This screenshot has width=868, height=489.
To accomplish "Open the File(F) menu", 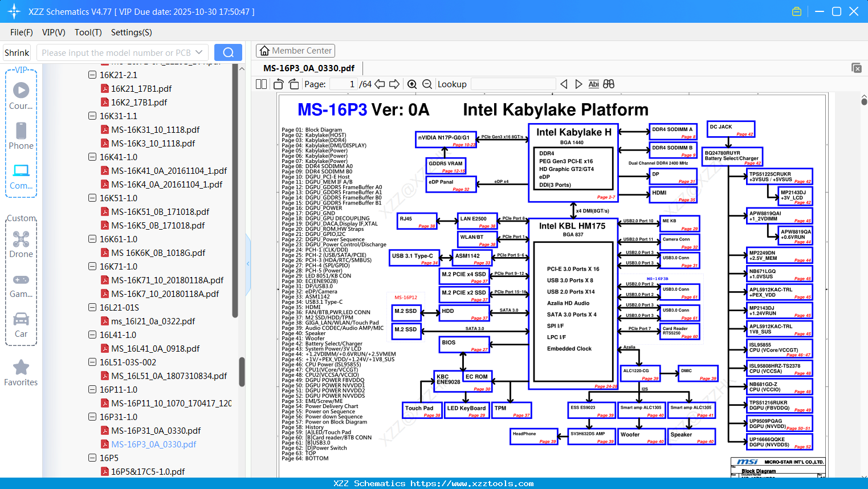I will click(22, 32).
